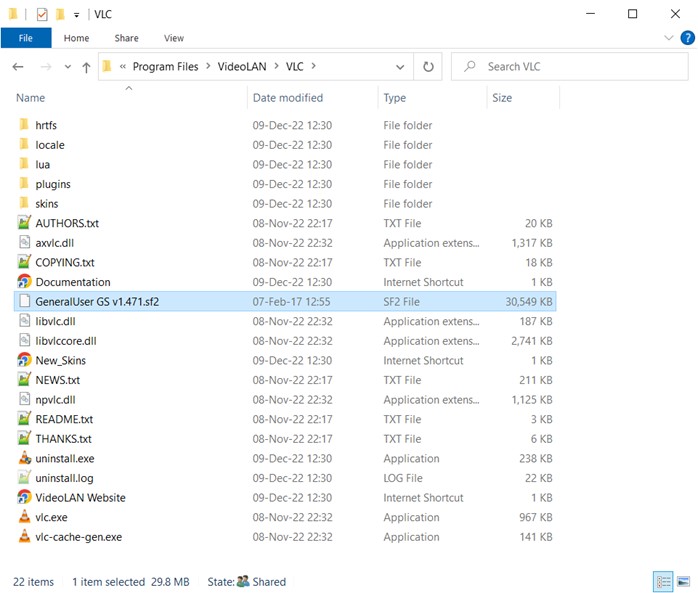Expand address bar previous locations dropdown
The image size is (698, 593).
pos(400,67)
